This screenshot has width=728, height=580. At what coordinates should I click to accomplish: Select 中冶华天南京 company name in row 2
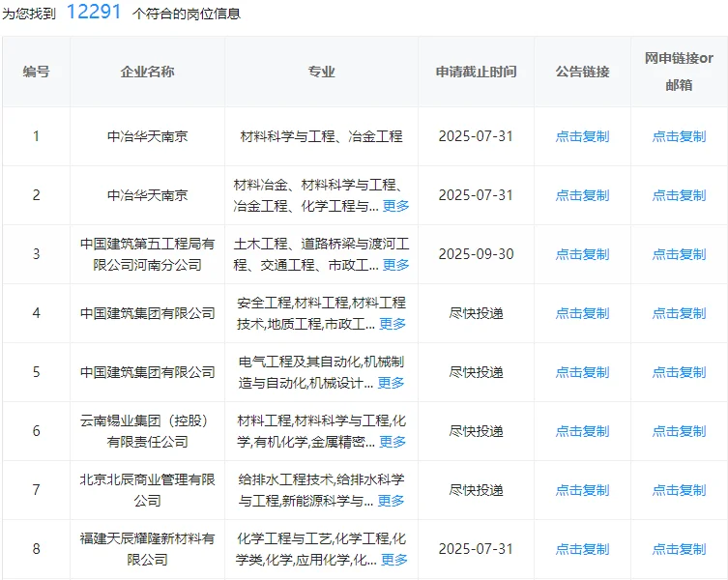[x=147, y=195]
